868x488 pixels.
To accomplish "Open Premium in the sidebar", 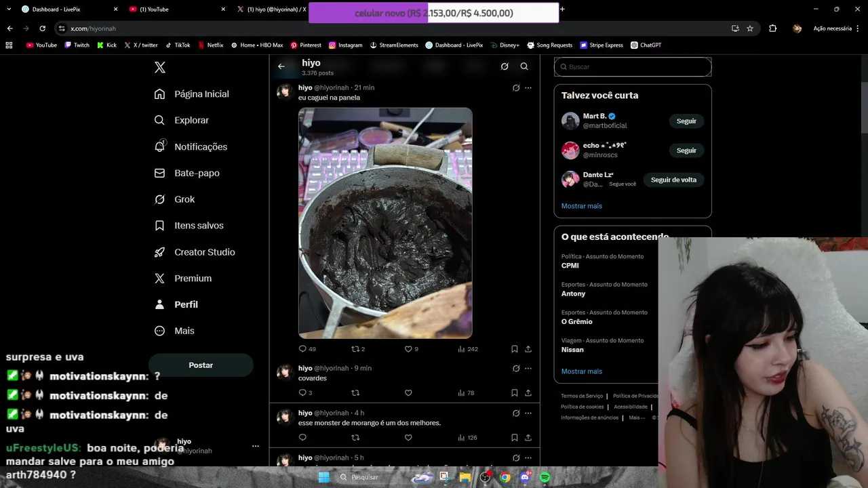I will pyautogui.click(x=183, y=279).
